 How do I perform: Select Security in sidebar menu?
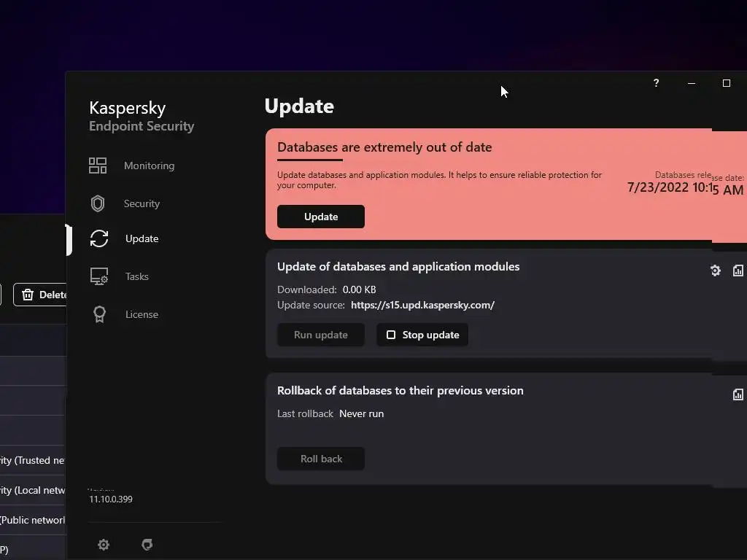point(142,203)
